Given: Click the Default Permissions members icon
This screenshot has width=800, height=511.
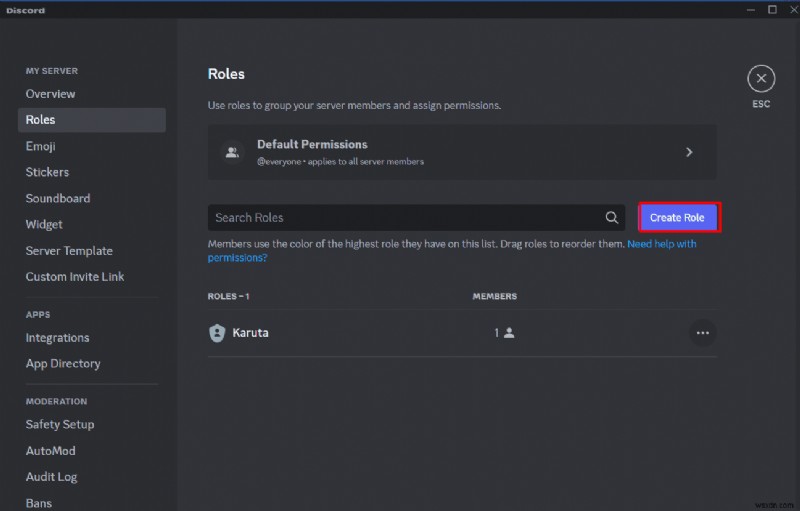Looking at the screenshot, I should pos(232,152).
